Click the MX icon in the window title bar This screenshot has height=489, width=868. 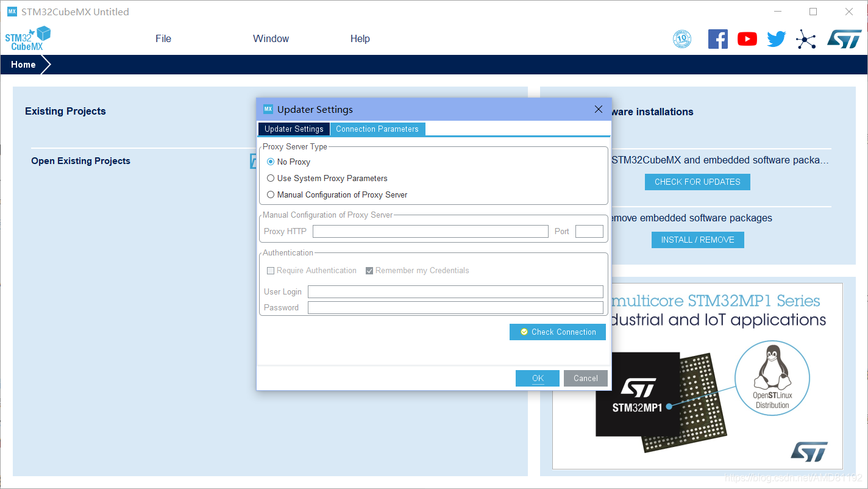(x=12, y=12)
